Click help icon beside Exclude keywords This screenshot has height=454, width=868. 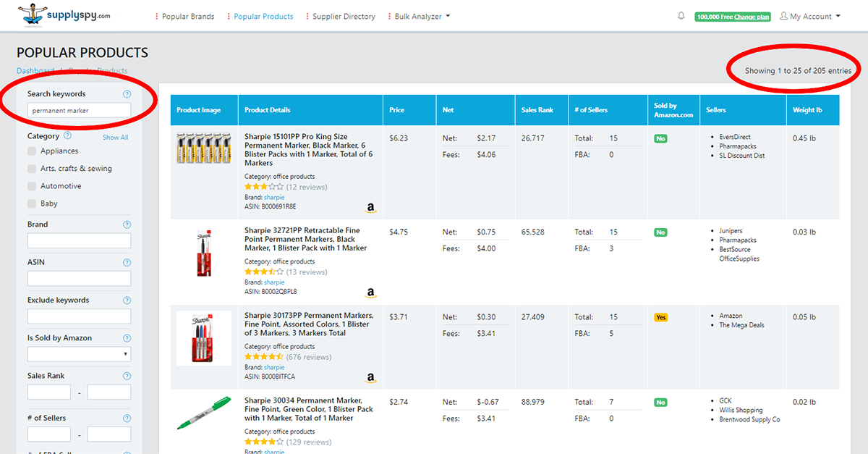point(127,300)
